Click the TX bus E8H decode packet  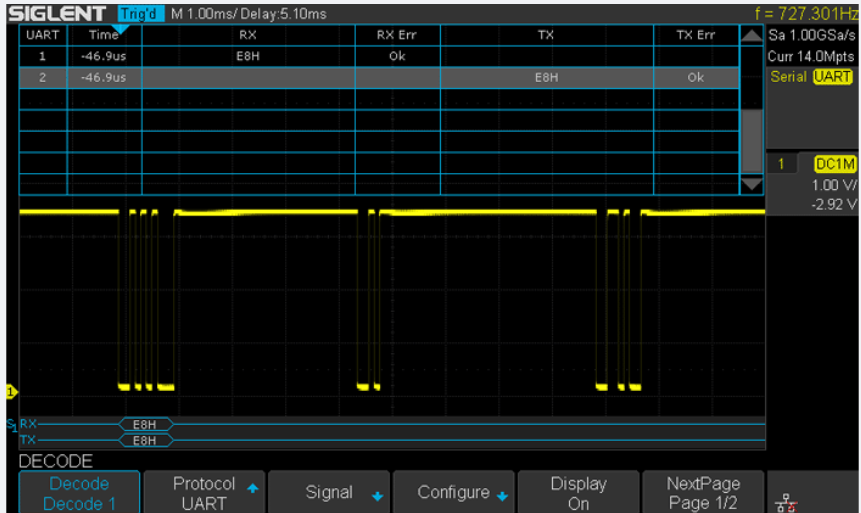click(x=146, y=440)
